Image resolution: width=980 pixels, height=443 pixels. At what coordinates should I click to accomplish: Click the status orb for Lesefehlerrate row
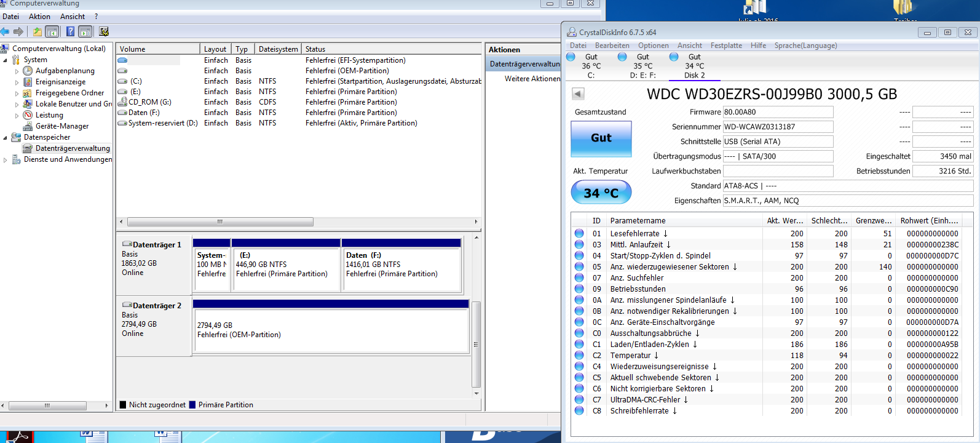coord(579,233)
